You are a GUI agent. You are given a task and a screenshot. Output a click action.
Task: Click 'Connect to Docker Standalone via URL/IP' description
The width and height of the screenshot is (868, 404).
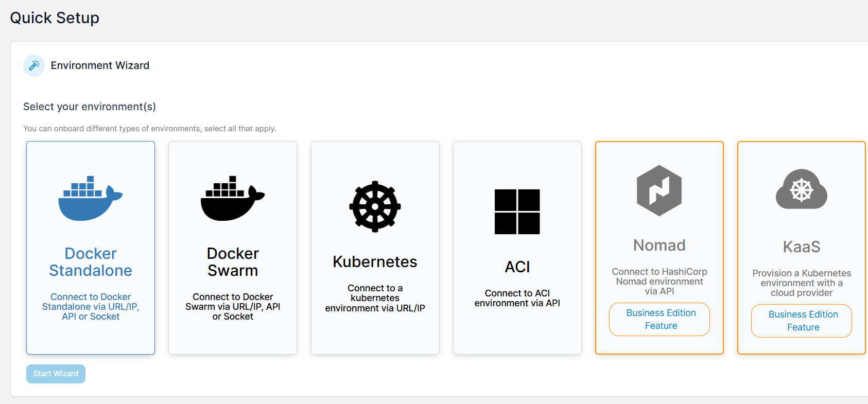tap(91, 307)
